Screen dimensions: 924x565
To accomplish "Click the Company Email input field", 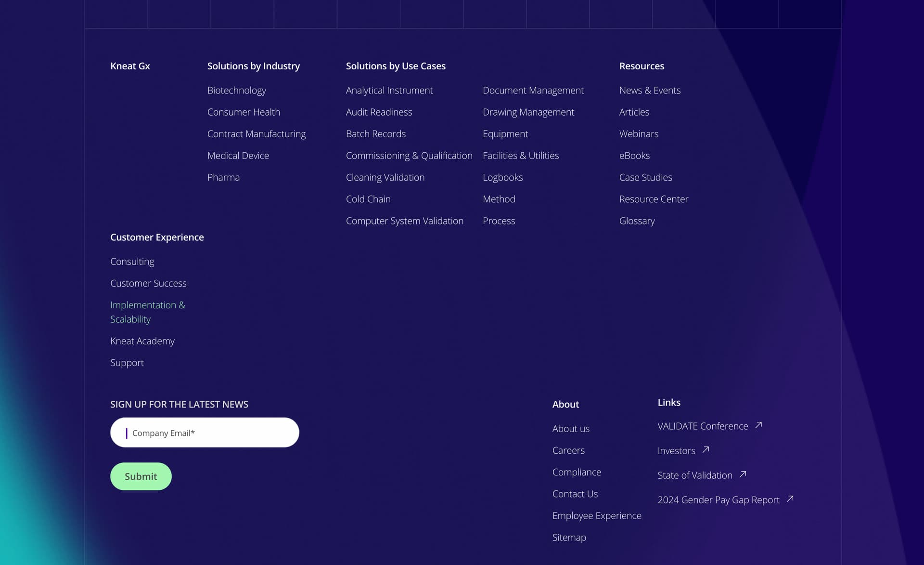I will (205, 433).
